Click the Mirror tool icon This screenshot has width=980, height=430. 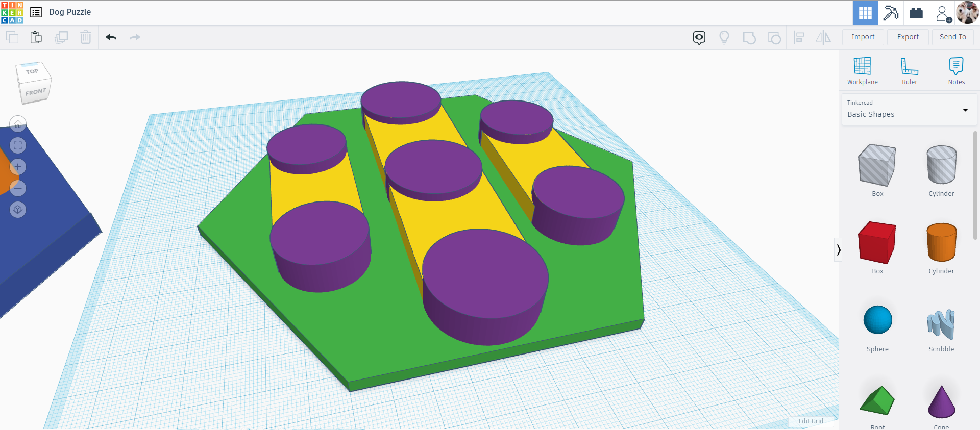tap(823, 37)
